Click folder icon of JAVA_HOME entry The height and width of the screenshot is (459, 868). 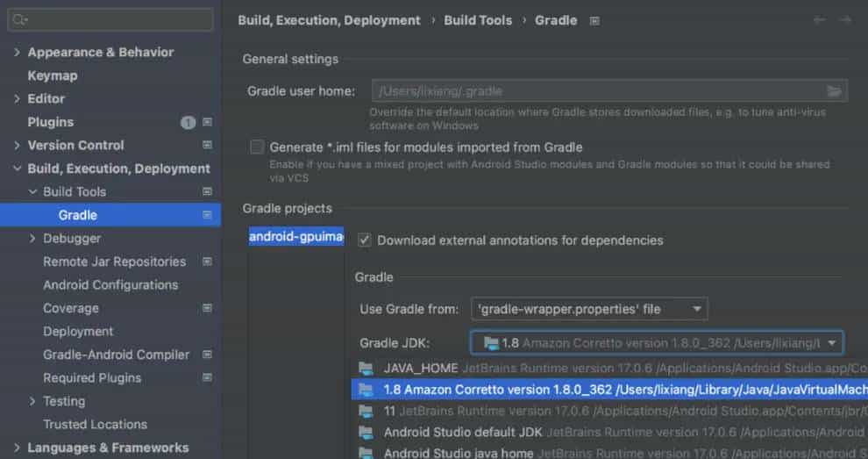366,368
